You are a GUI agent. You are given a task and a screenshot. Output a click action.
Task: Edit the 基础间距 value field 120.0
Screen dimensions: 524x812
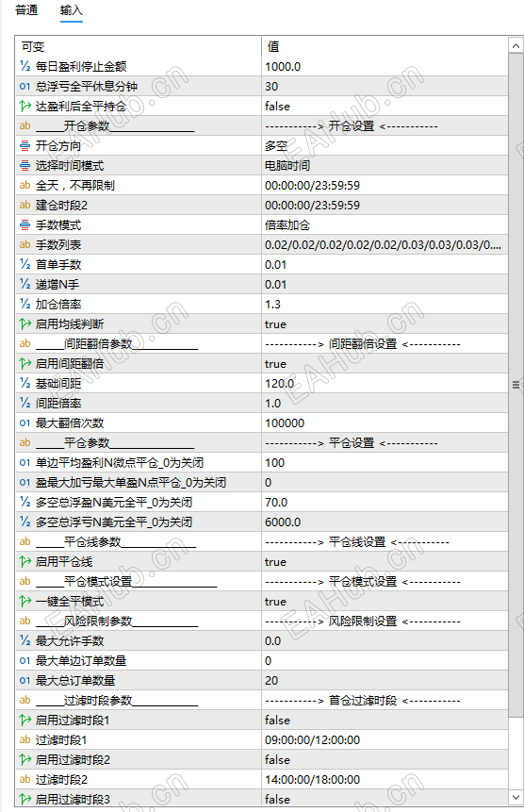(385, 383)
